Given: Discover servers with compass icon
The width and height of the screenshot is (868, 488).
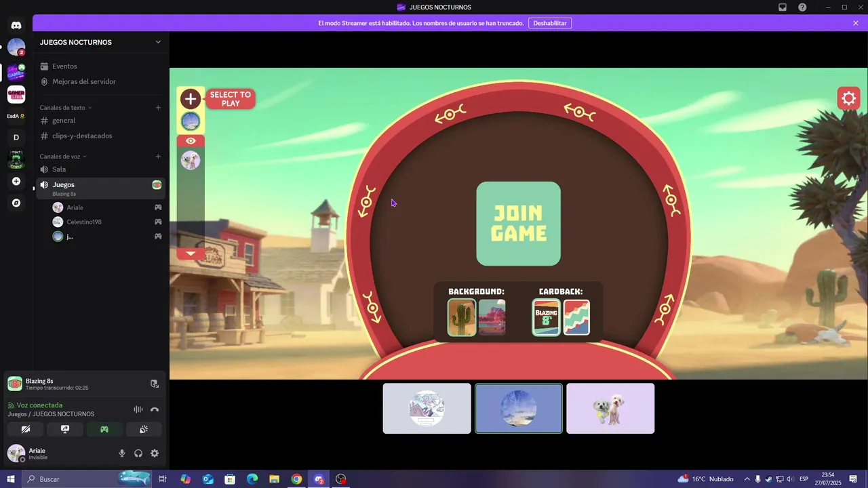Looking at the screenshot, I should click(16, 203).
